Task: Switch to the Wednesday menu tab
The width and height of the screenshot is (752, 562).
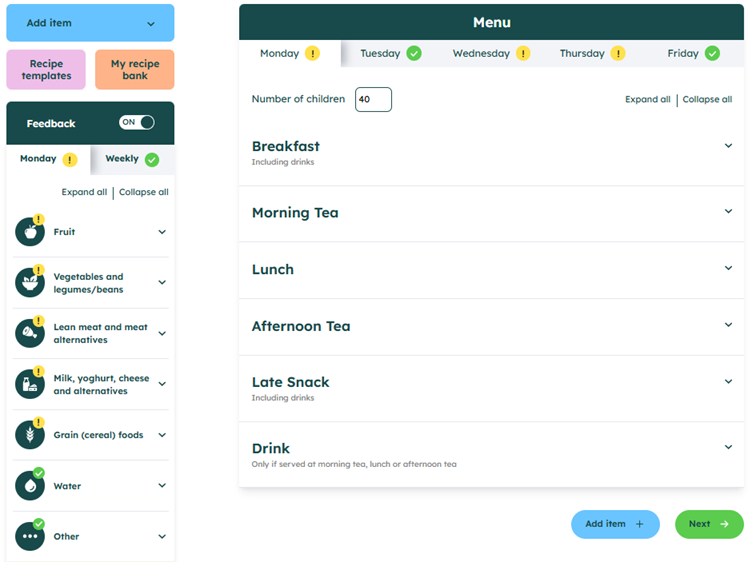Action: coord(491,53)
